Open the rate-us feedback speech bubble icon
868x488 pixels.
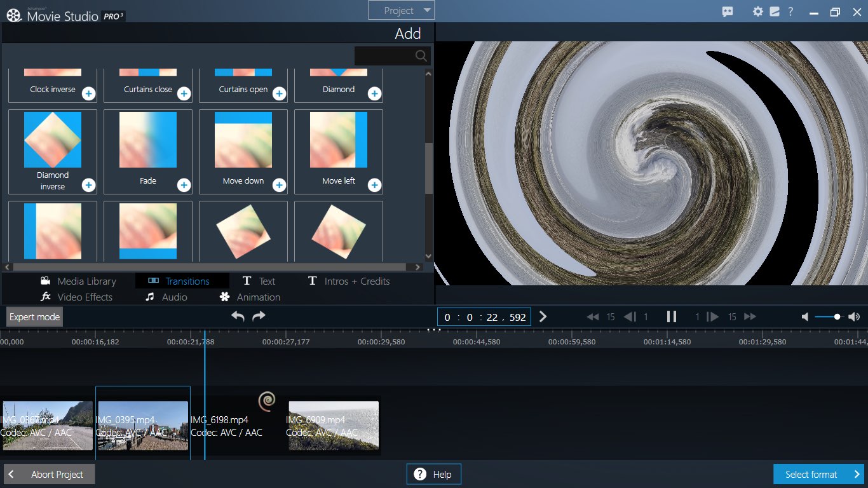click(x=726, y=11)
